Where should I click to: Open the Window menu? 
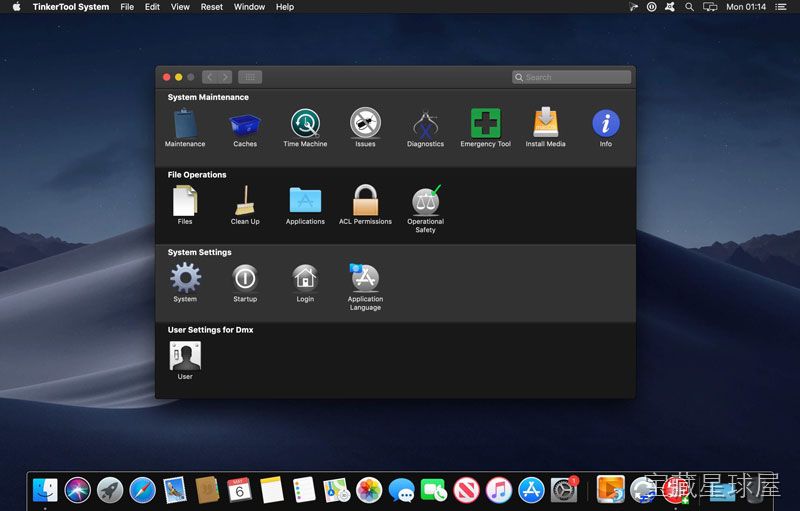click(249, 7)
